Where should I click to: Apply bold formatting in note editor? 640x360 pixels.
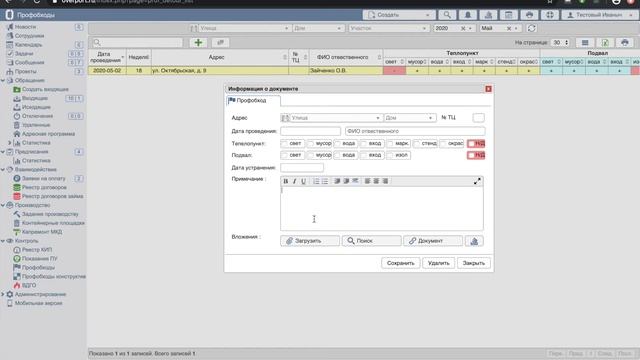click(x=286, y=181)
